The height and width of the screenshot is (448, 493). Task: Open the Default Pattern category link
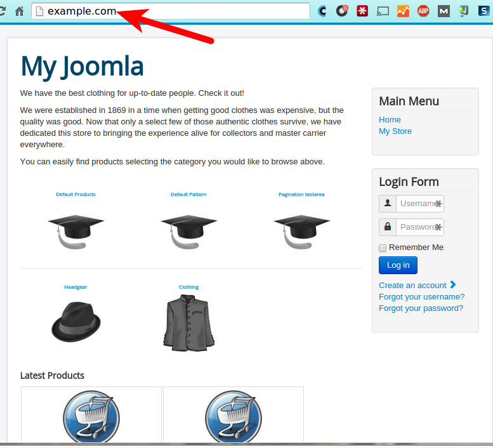(x=188, y=194)
